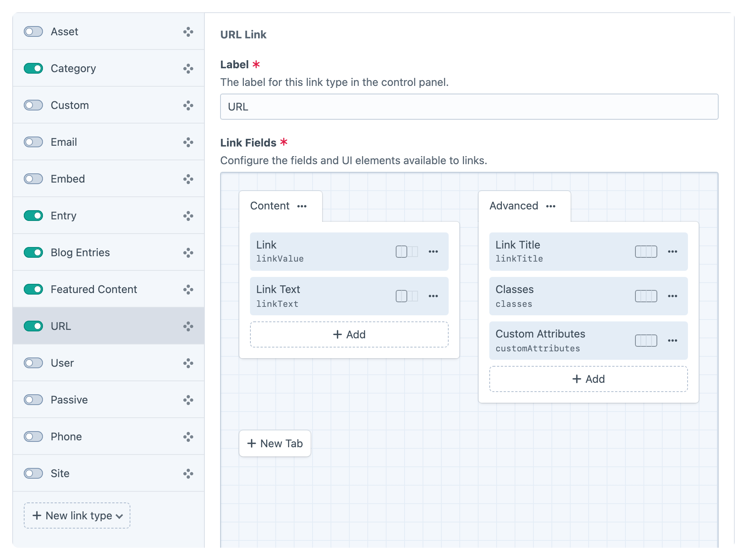Image resolution: width=747 pixels, height=560 pixels.
Task: Create a New Tab in layout
Action: pyautogui.click(x=275, y=443)
